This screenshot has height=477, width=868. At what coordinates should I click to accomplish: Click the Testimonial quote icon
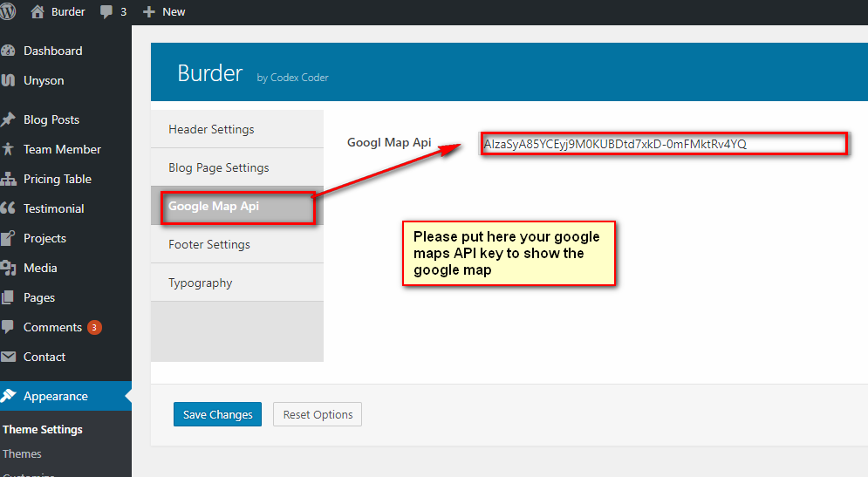click(8, 208)
